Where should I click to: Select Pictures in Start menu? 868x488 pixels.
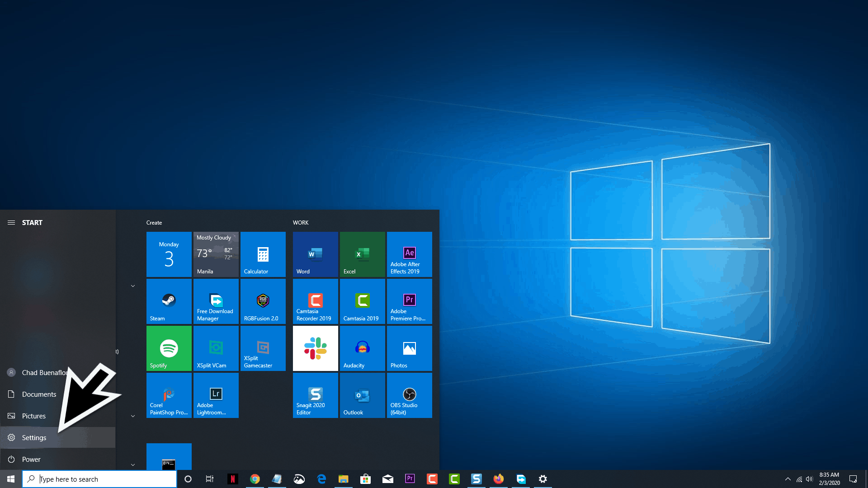33,415
